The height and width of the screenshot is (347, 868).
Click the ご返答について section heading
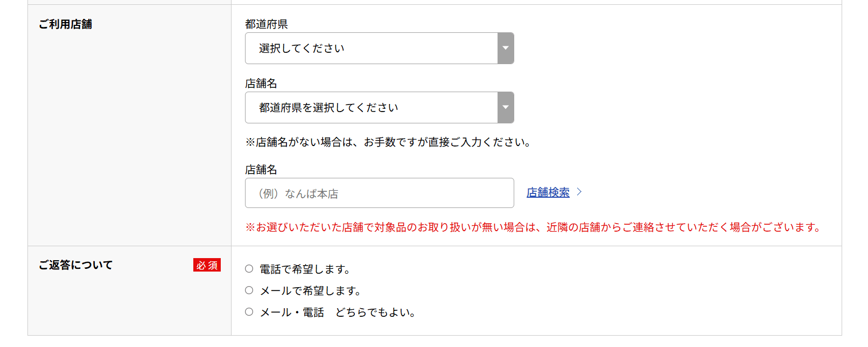click(75, 265)
